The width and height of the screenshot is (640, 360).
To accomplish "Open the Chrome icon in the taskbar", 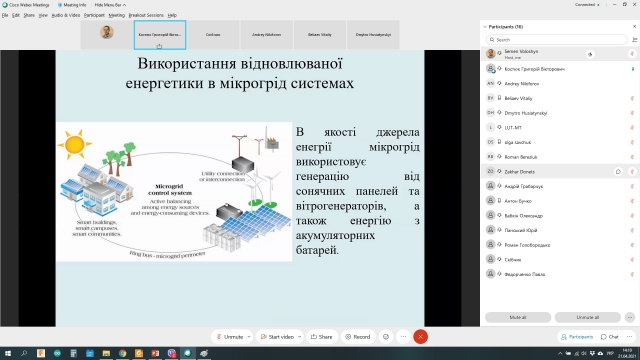I will click(x=122, y=353).
